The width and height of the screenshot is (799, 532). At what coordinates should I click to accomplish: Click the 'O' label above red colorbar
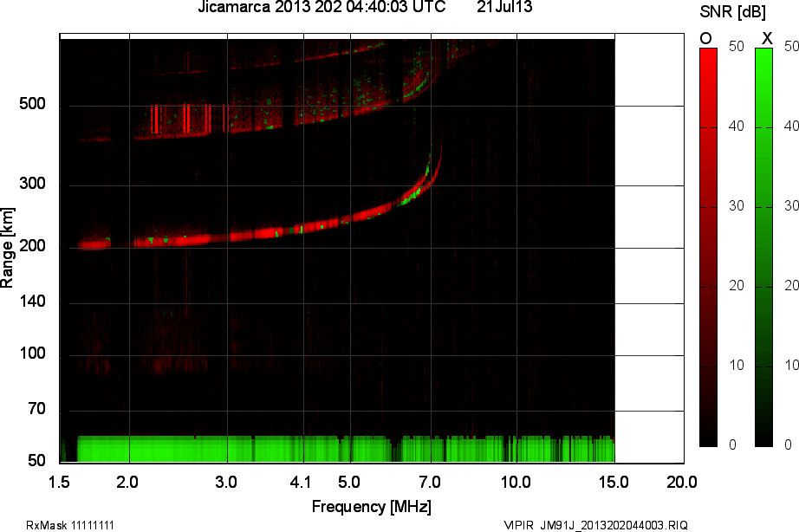706,38
